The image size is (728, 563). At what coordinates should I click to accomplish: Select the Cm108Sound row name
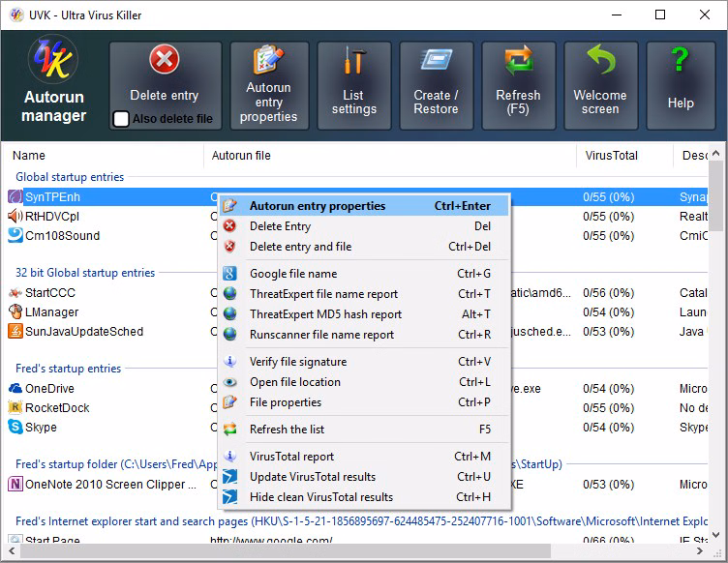click(x=62, y=236)
